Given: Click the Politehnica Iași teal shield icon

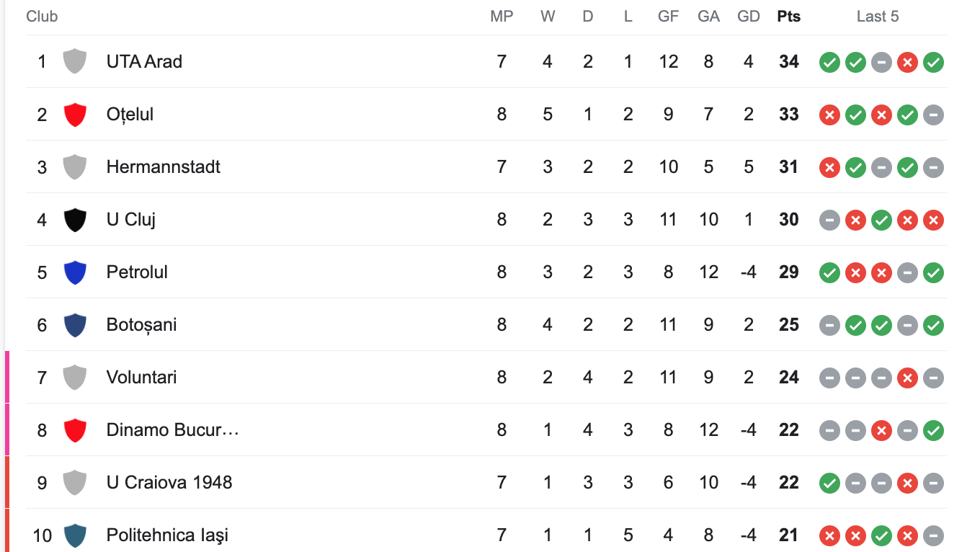Looking at the screenshot, I should (x=75, y=535).
